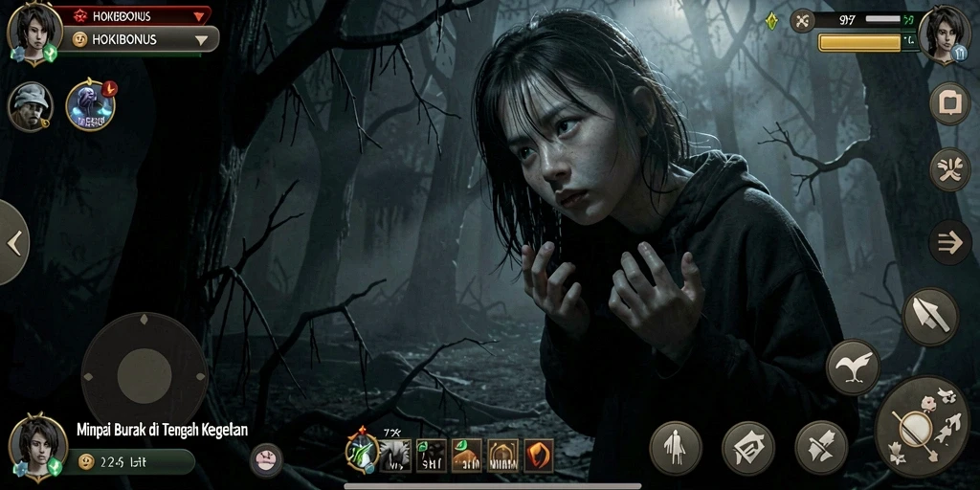Screen dimensions: 980x490
Task: Tap the virtual joystick center knob
Action: pos(145,375)
